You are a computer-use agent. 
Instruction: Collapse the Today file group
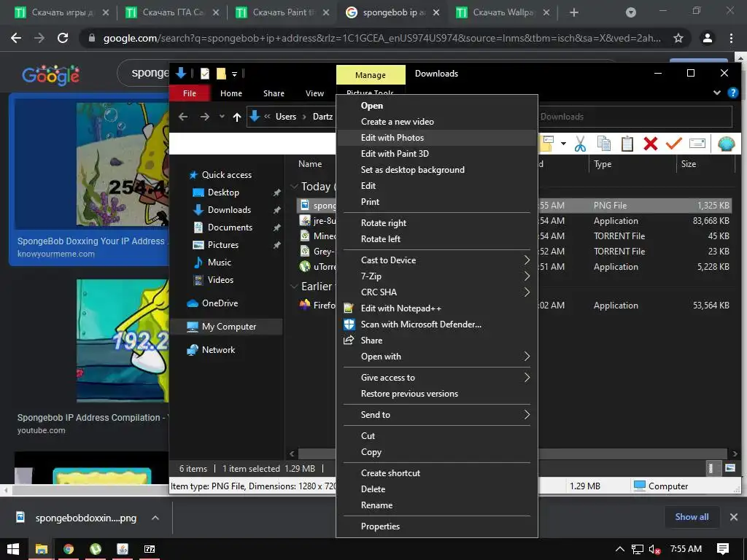[x=294, y=186]
